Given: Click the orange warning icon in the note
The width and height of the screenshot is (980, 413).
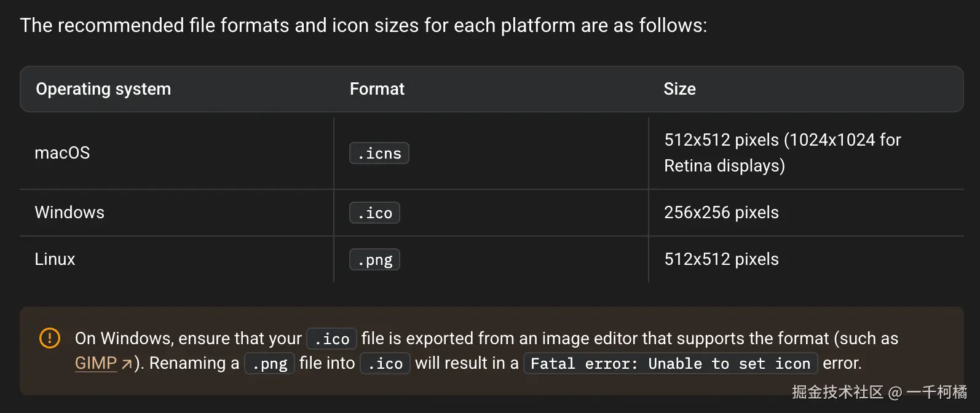Looking at the screenshot, I should pos(50,338).
